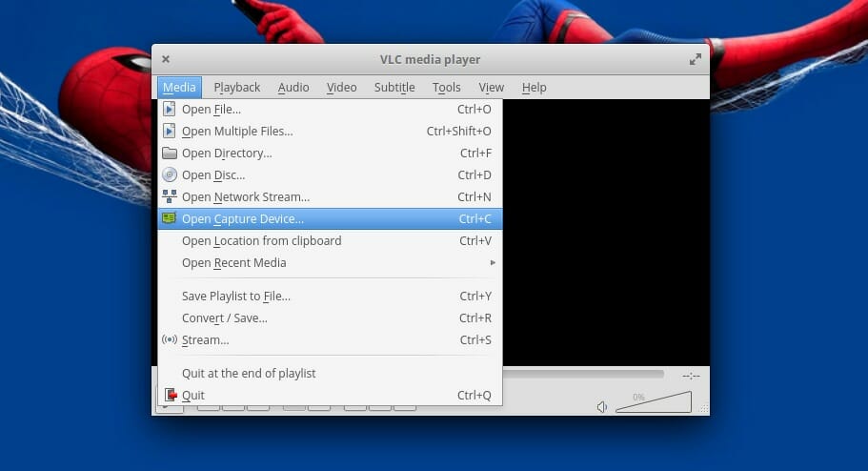The width and height of the screenshot is (868, 471).
Task: Click the Stream broadcast icon
Action: coord(170,339)
